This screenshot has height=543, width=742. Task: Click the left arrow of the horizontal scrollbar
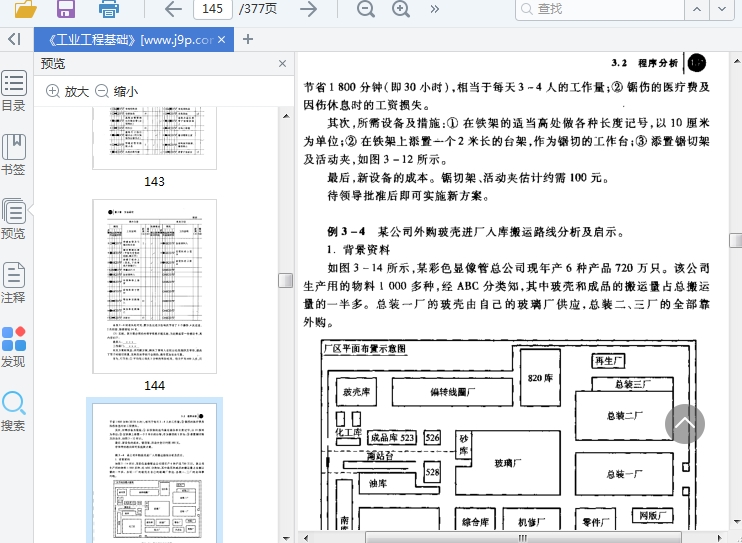tap(307, 538)
